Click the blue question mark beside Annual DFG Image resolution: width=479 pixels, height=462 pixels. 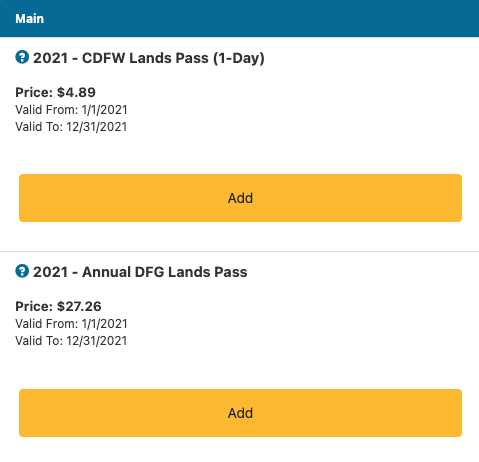[x=22, y=271]
